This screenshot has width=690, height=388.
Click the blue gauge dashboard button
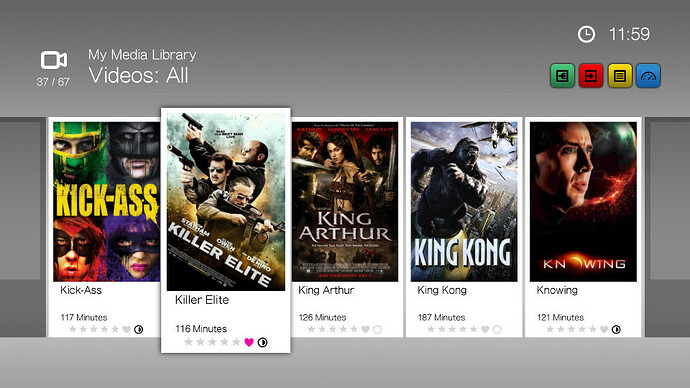click(x=648, y=76)
